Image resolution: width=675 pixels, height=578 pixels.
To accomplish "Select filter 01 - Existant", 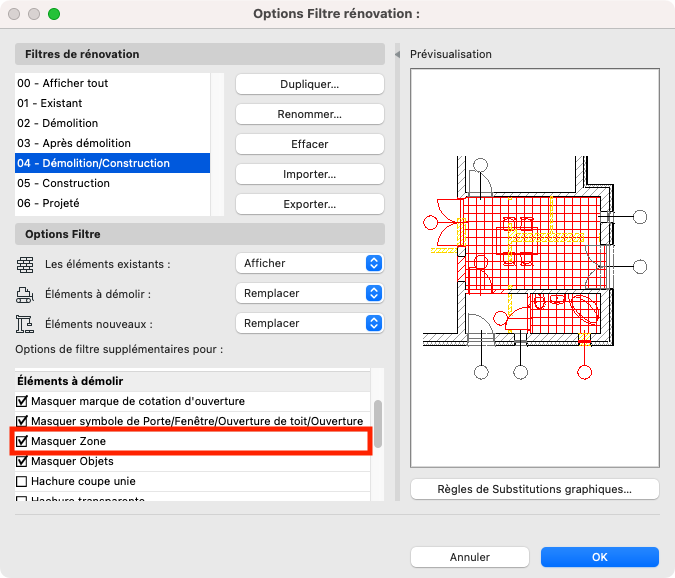I will pyautogui.click(x=112, y=103).
